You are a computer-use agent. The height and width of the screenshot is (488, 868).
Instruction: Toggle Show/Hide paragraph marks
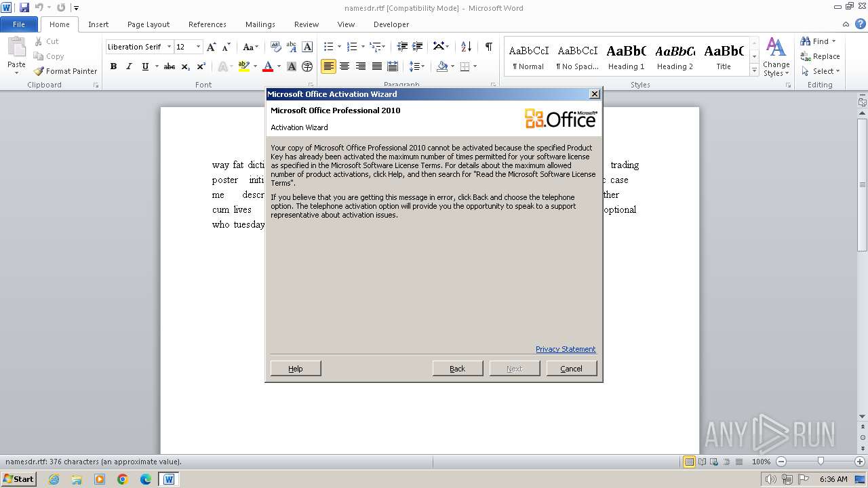coord(488,47)
